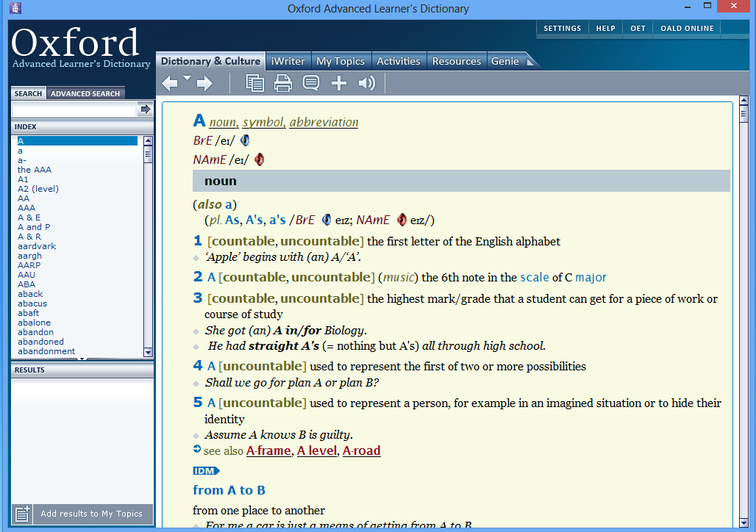Select the SEARCH tab
Screen dimensions: 756x532
point(28,93)
